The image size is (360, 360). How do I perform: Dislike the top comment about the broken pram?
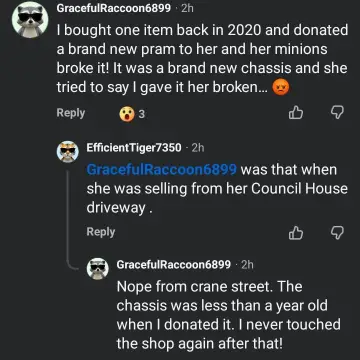(x=336, y=113)
